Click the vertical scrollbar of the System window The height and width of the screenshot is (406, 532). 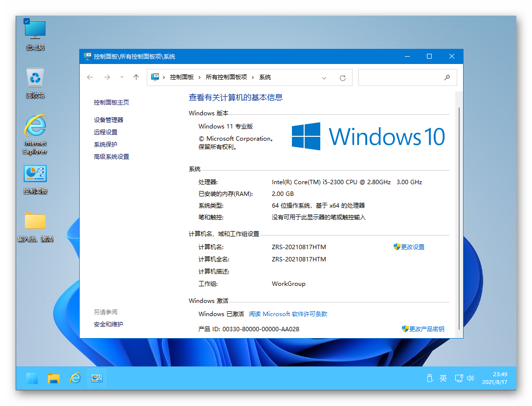click(459, 218)
